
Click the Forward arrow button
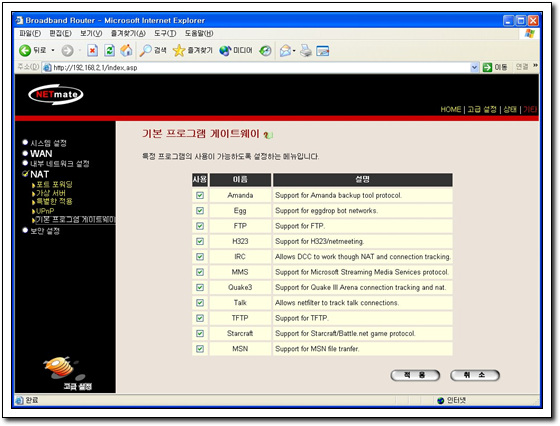[x=67, y=51]
